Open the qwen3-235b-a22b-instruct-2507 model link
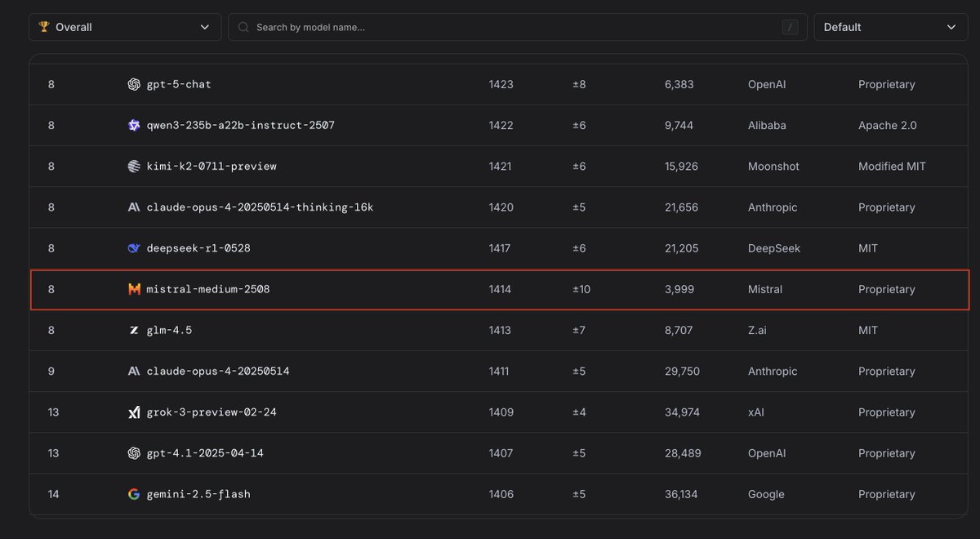 [240, 125]
